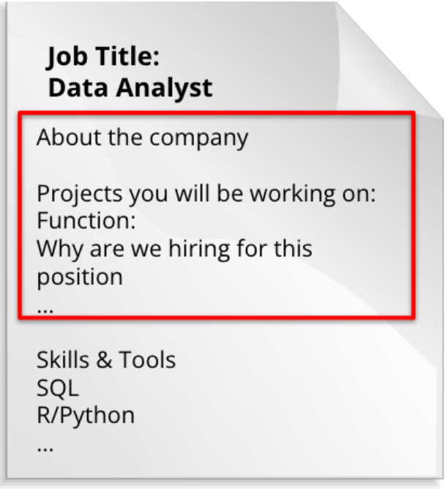Viewport: 448px width, 489px height.
Task: Click the word "Analyst" in the title
Action: coord(164,88)
